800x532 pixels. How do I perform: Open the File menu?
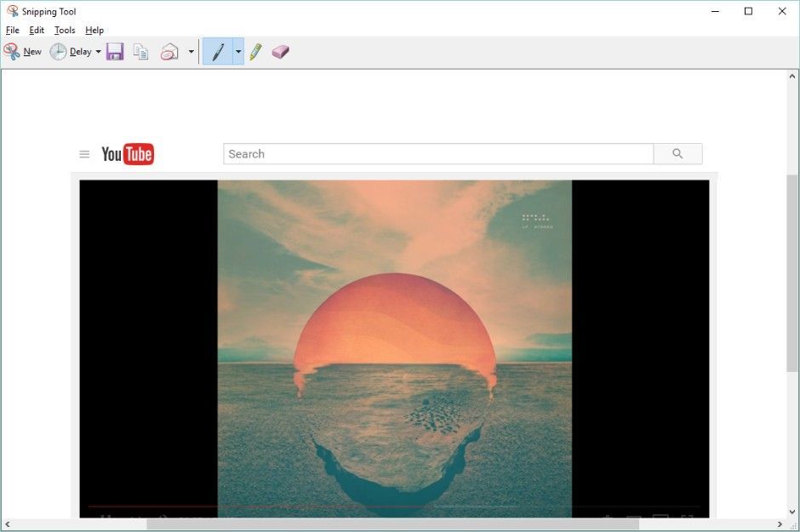click(12, 30)
